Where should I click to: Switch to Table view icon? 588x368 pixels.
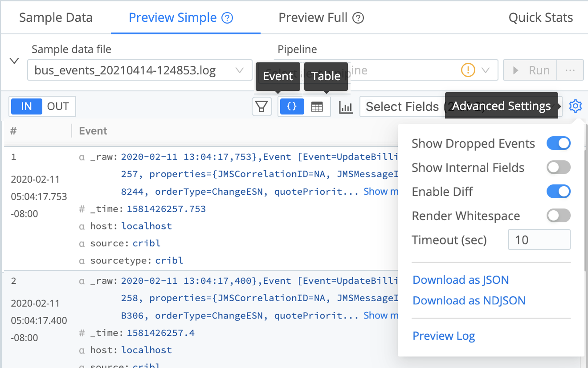(317, 107)
